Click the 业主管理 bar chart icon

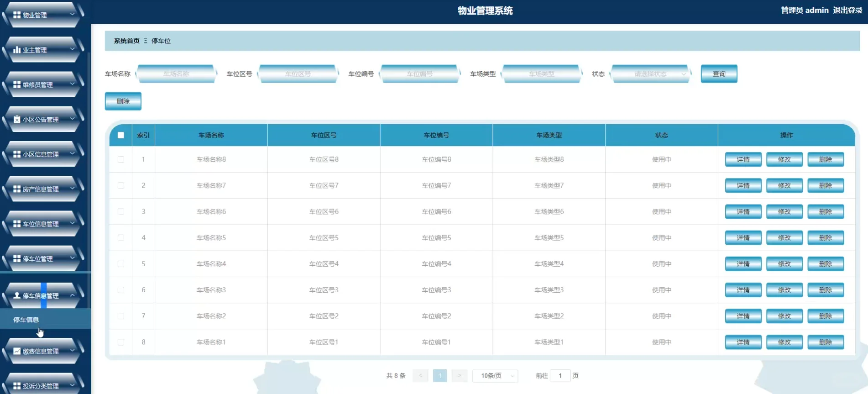pyautogui.click(x=17, y=50)
